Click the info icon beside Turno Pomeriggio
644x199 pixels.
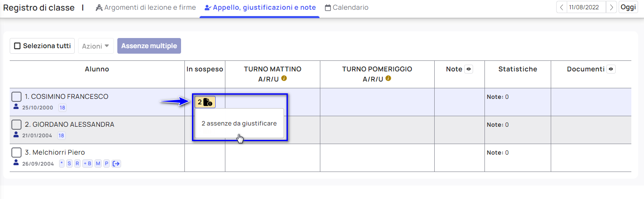click(388, 79)
